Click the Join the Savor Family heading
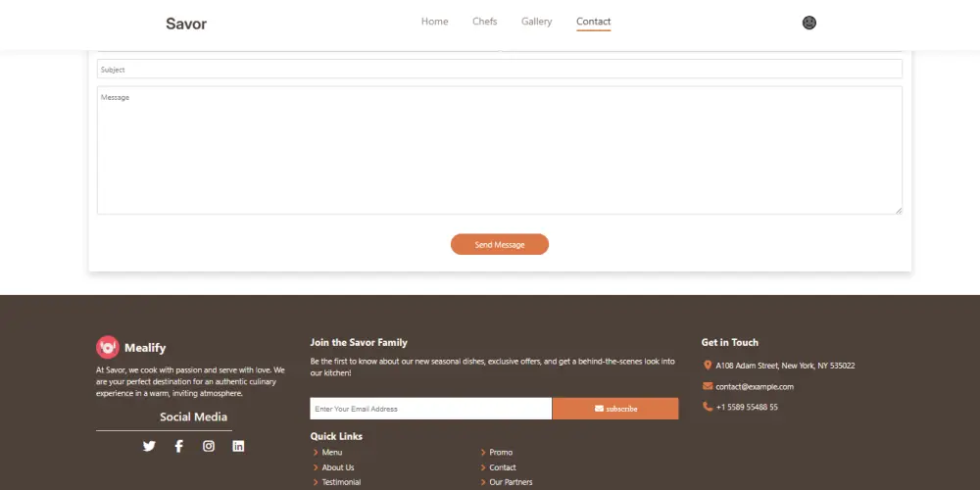Image resolution: width=980 pixels, height=490 pixels. click(x=359, y=342)
